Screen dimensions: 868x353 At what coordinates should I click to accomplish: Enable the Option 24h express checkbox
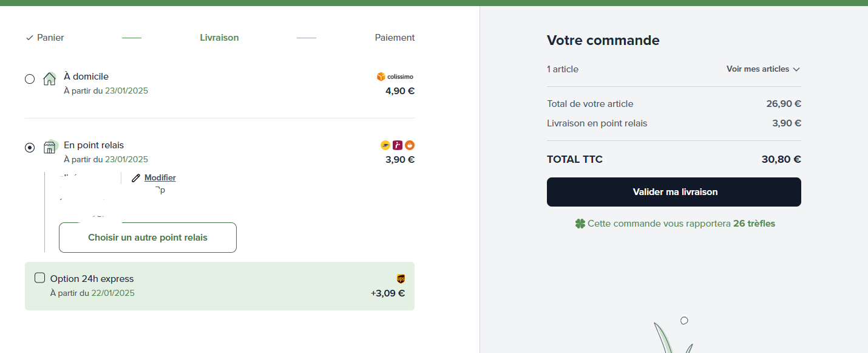[39, 278]
